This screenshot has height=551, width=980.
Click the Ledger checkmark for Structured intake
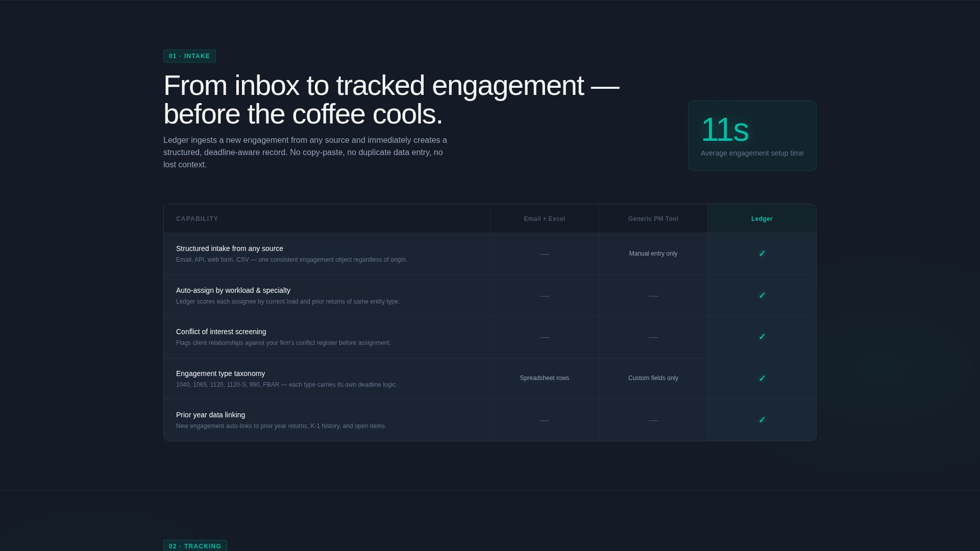click(762, 254)
